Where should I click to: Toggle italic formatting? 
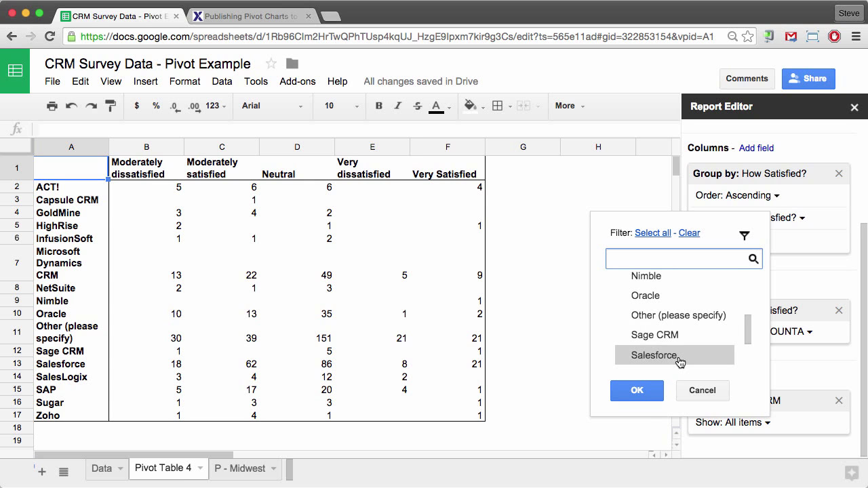click(x=398, y=106)
